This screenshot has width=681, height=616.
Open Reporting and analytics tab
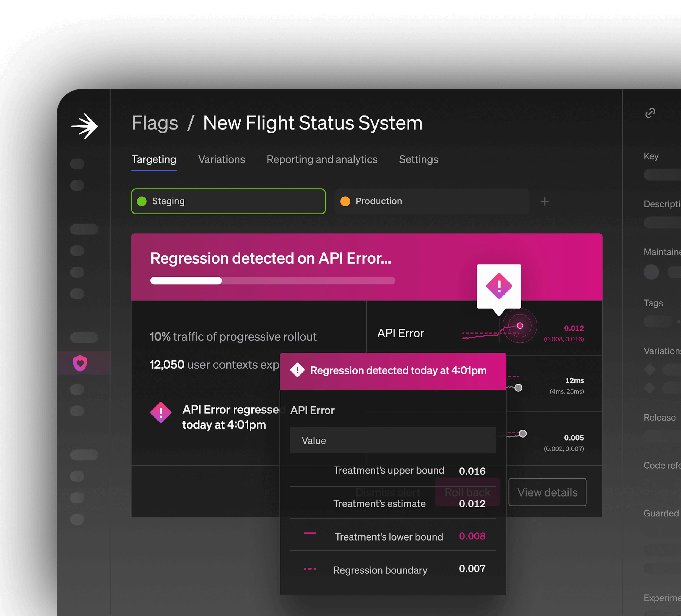pyautogui.click(x=322, y=159)
